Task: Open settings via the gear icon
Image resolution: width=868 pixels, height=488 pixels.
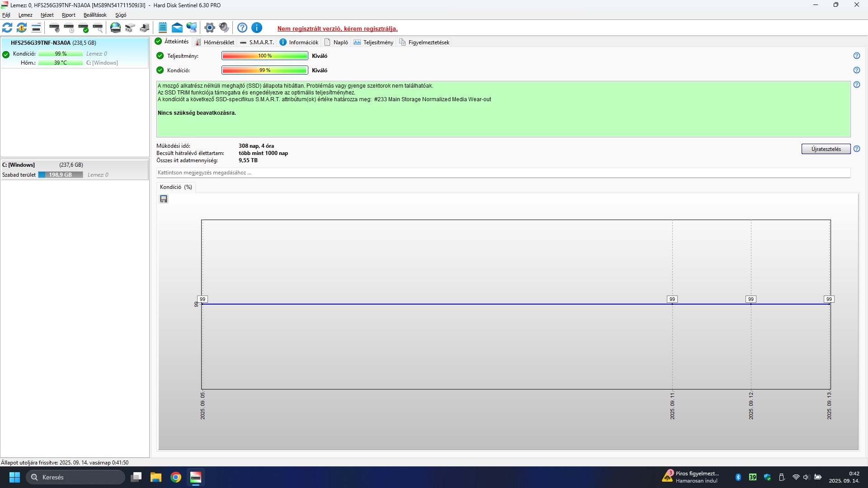Action: click(x=209, y=28)
